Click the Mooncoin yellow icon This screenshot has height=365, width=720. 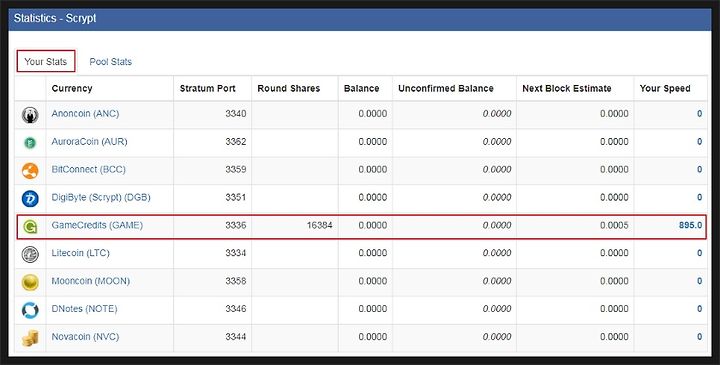click(30, 282)
